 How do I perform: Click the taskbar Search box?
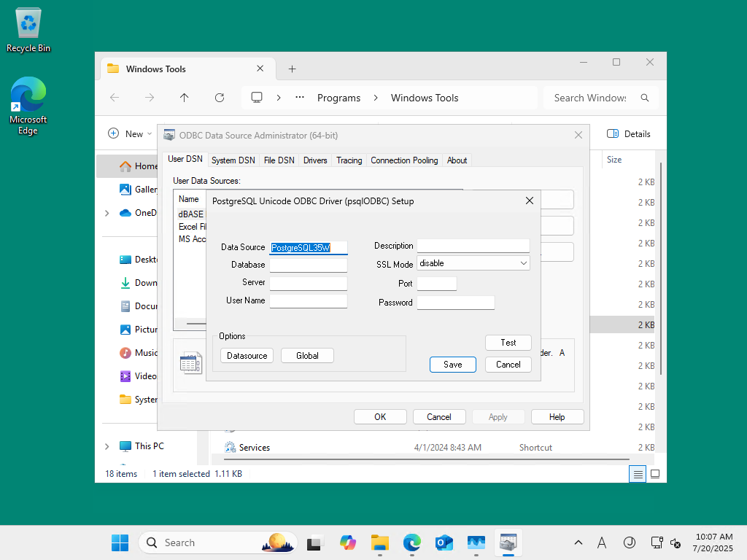click(x=217, y=542)
